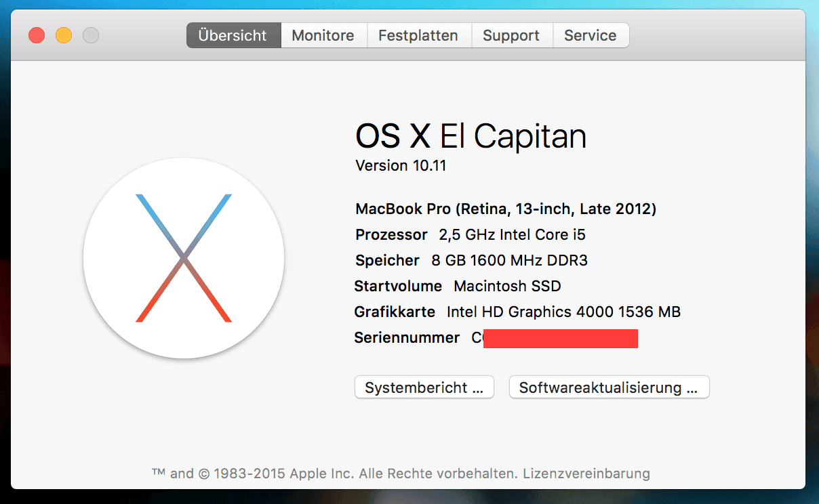Click the Prozessor label
The height and width of the screenshot is (504, 819).
(x=391, y=235)
